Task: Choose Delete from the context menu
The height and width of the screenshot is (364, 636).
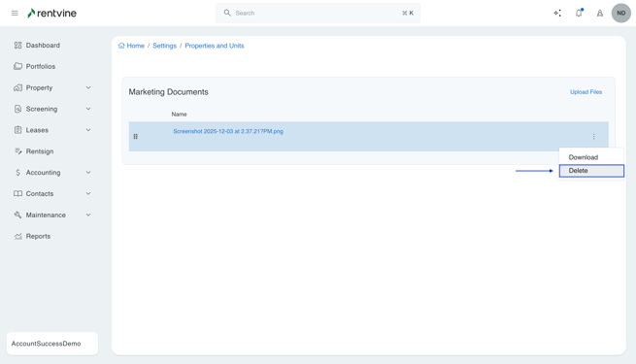Action: (x=591, y=171)
